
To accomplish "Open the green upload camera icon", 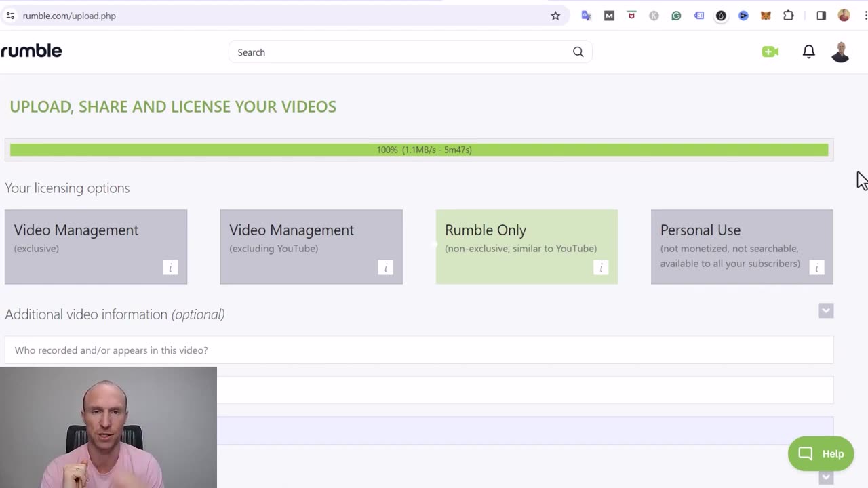I will [x=770, y=52].
